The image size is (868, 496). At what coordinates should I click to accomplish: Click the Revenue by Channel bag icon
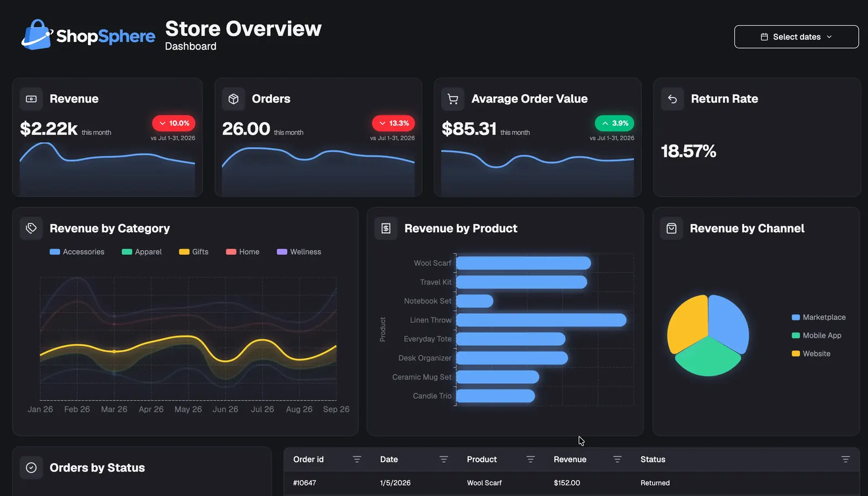tap(672, 228)
